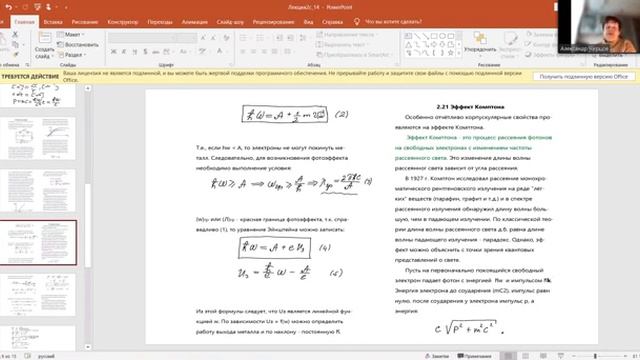Toggle Bold (Ж) formatting
This screenshot has height=360, width=640.
(113, 51)
